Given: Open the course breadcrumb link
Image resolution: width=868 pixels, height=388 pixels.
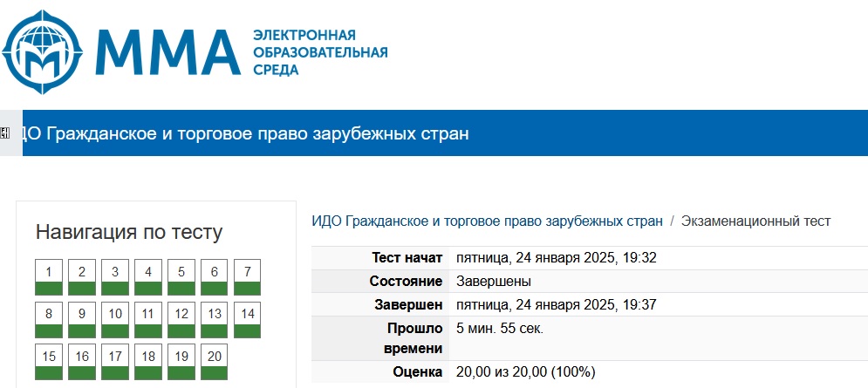Looking at the screenshot, I should click(487, 221).
